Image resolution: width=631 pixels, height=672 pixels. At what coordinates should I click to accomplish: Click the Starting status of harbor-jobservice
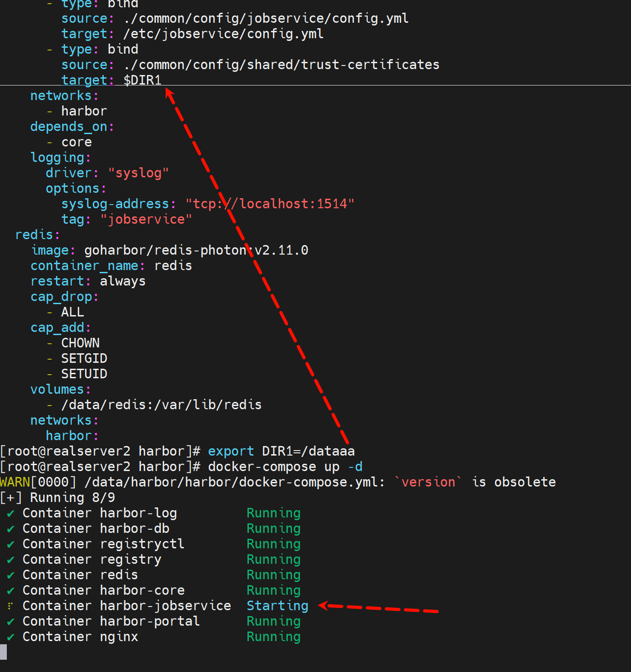pos(277,606)
